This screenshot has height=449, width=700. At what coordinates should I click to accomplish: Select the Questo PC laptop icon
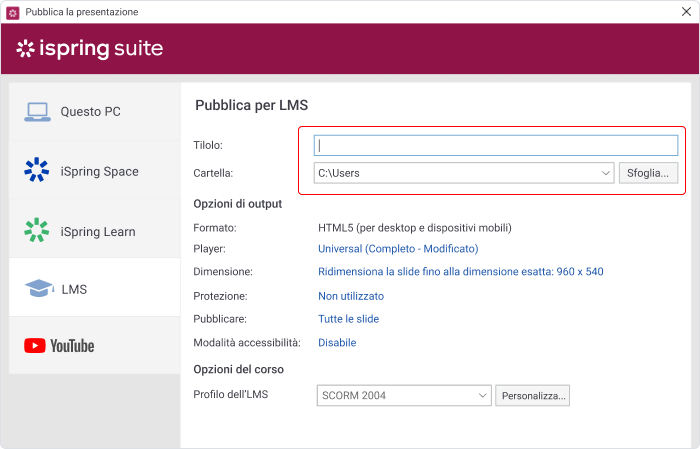point(38,112)
